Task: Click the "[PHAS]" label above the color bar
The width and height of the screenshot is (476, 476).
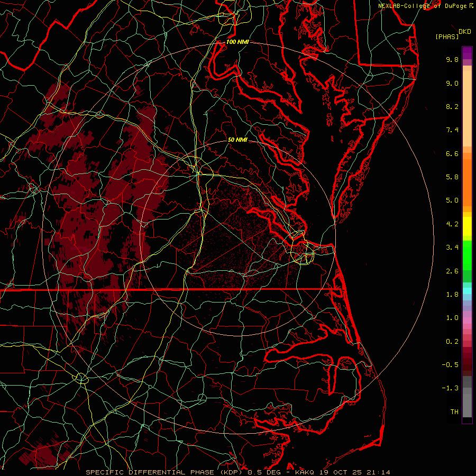Action: (447, 36)
